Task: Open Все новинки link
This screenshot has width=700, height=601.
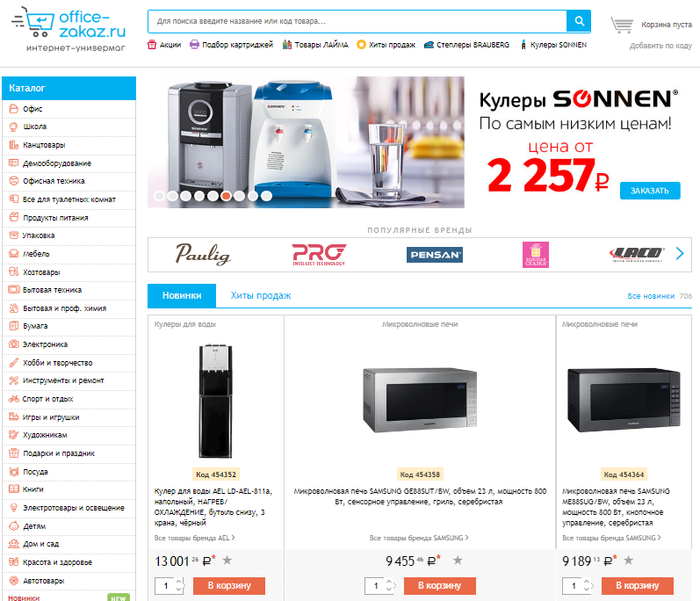Action: tap(651, 296)
